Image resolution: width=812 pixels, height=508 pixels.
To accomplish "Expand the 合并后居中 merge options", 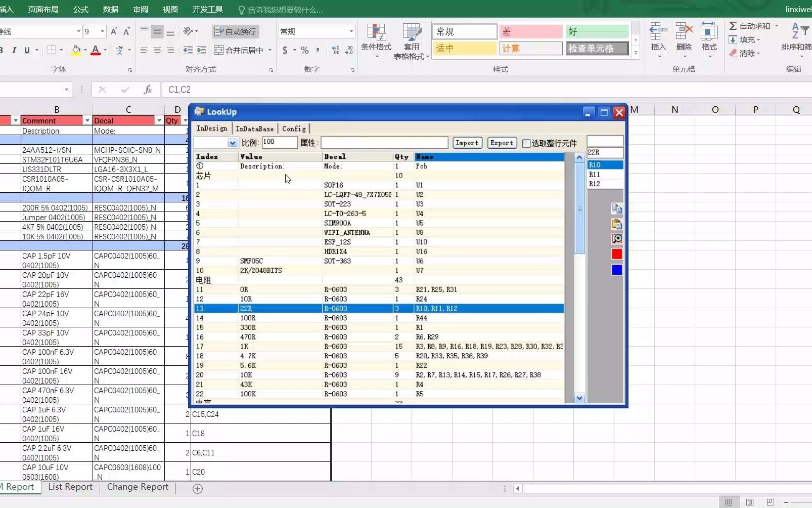I will pyautogui.click(x=270, y=50).
